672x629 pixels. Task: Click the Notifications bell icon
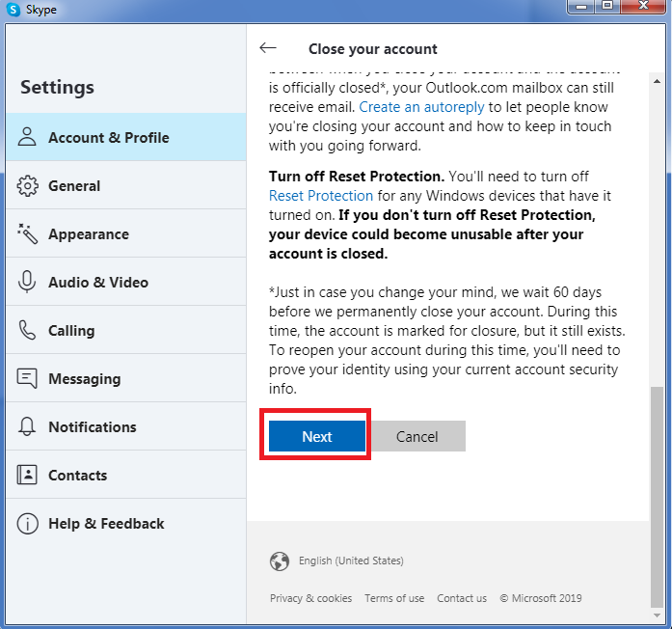click(x=27, y=426)
